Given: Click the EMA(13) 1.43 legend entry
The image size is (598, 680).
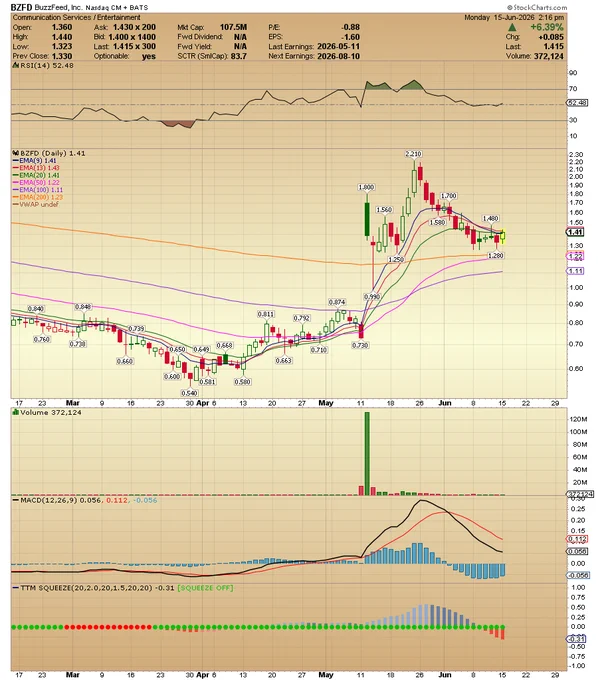Looking at the screenshot, I should tap(36, 168).
